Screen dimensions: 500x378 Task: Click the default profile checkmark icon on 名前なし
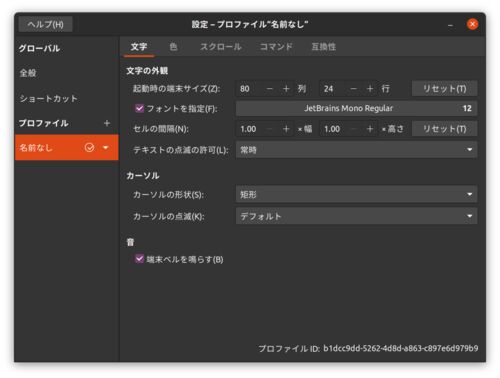tap(89, 148)
